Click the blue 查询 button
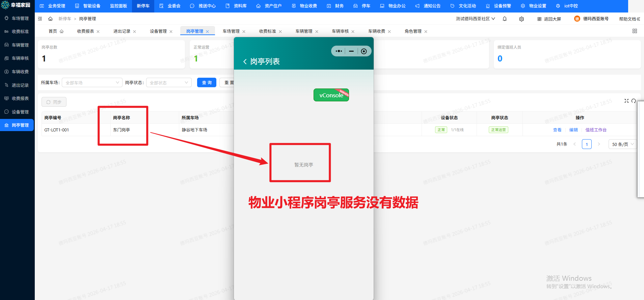The image size is (644, 300). [207, 83]
